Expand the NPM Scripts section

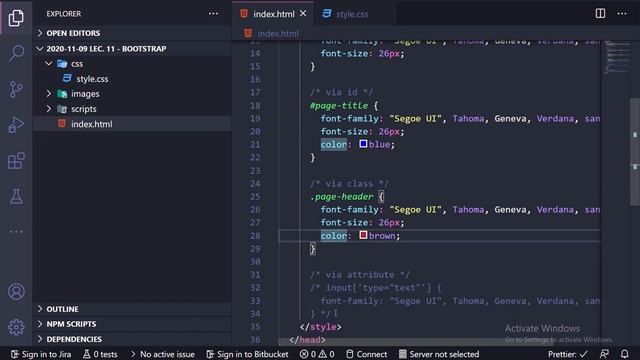[x=132, y=324]
